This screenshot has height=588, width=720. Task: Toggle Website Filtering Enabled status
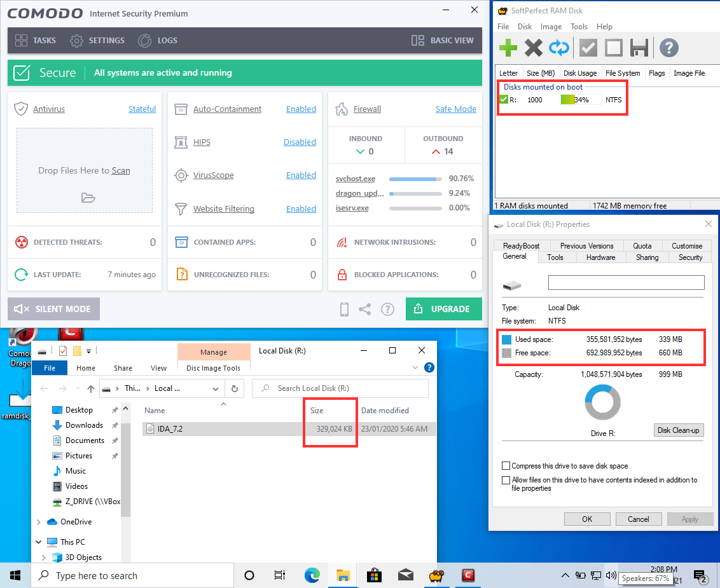(301, 209)
